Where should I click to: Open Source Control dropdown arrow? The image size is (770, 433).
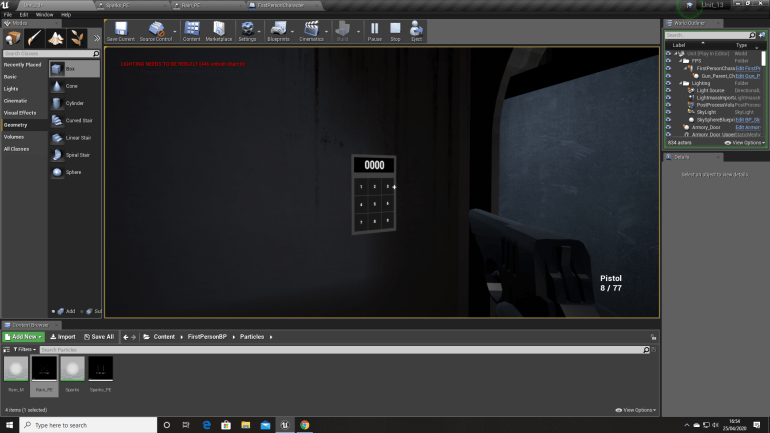coord(174,32)
